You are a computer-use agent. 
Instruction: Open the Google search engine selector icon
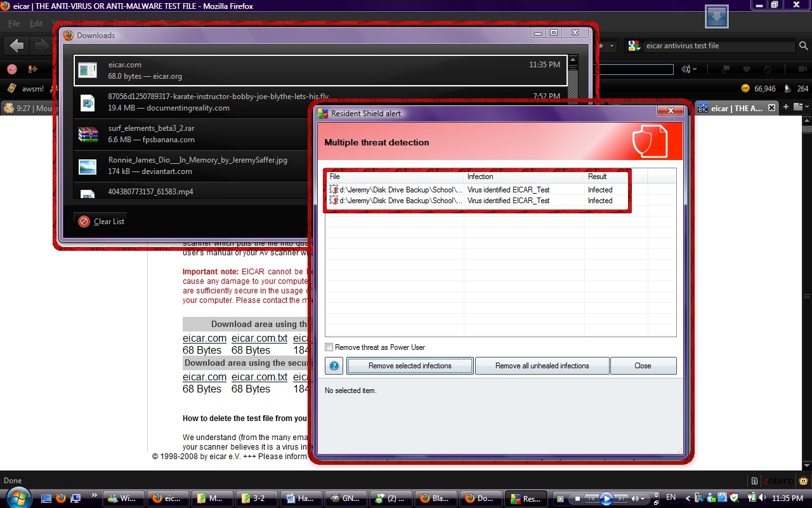pos(633,46)
